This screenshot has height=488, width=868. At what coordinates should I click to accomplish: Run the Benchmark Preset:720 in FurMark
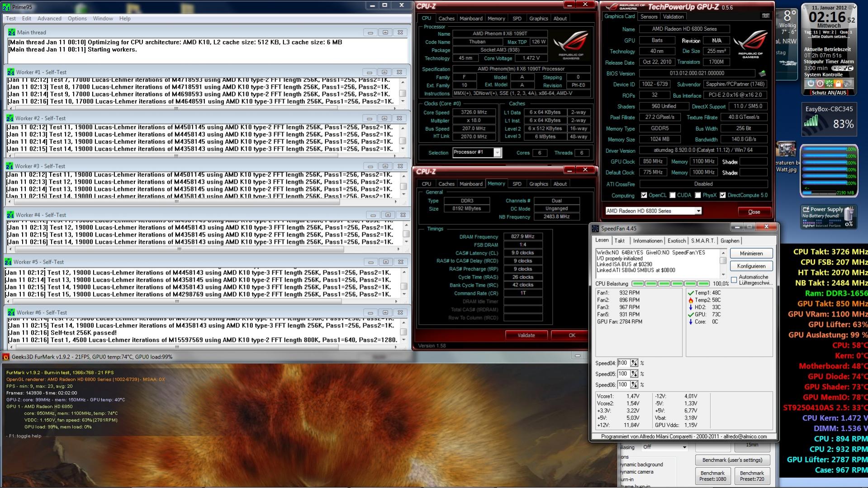click(x=752, y=476)
